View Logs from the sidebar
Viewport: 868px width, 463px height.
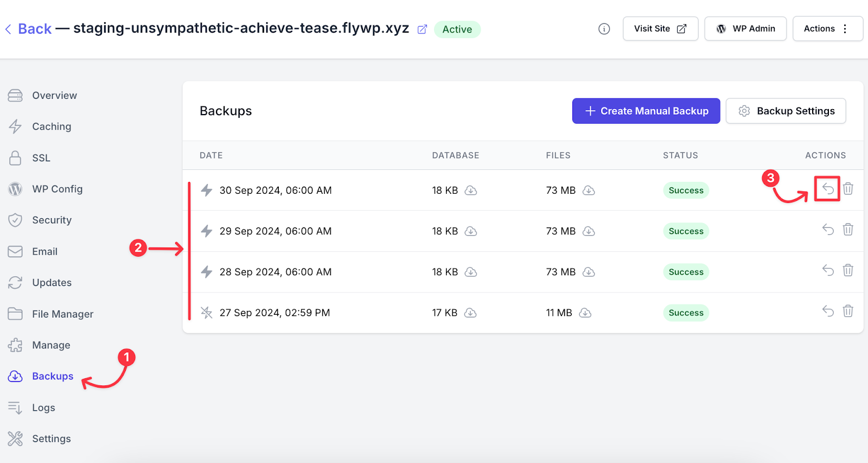point(43,408)
